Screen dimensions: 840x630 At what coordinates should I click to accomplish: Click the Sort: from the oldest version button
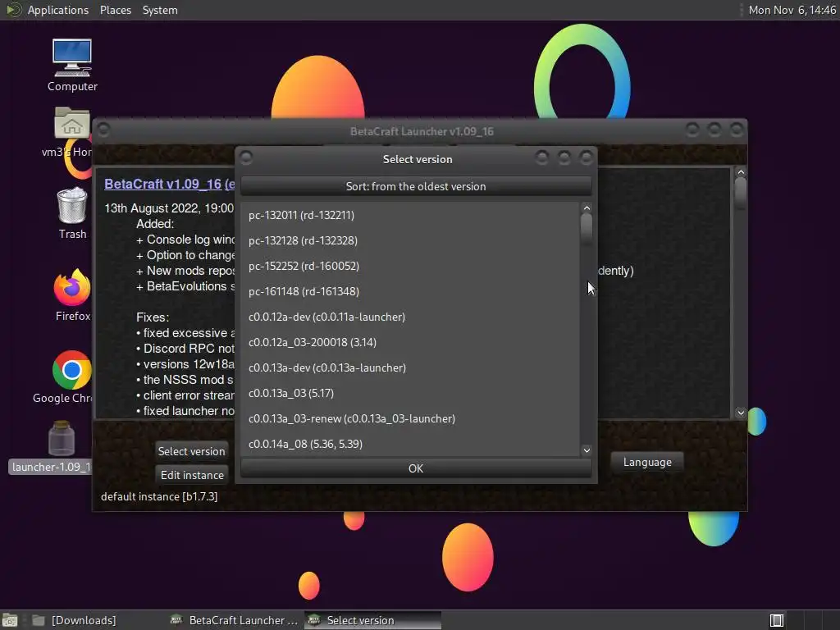pyautogui.click(x=416, y=186)
